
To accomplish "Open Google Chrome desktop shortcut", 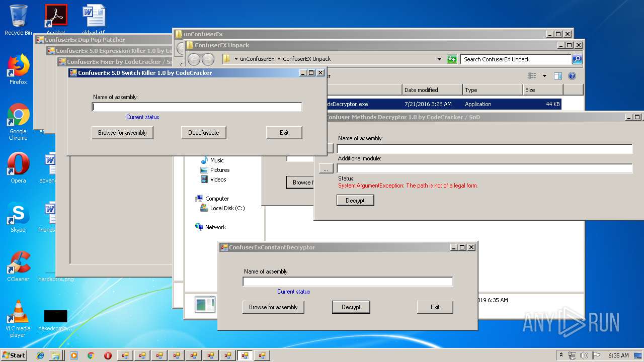I will tap(18, 122).
